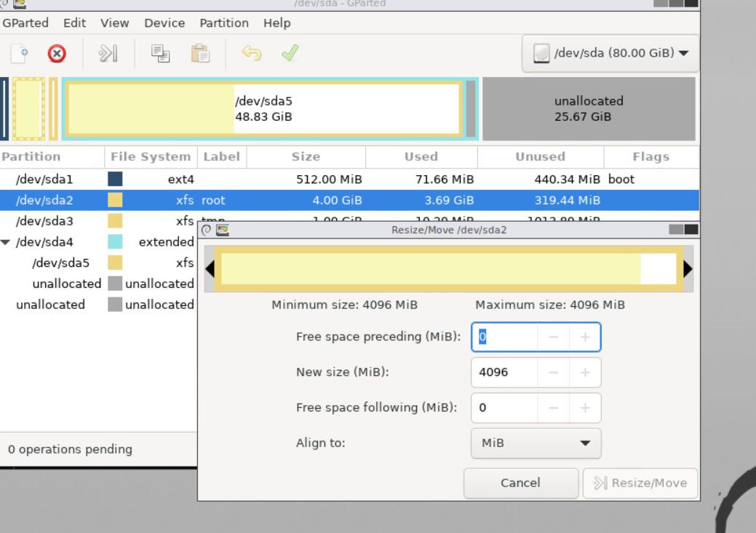Select the 25.67 GiB unallocated block in disk map
This screenshot has width=756, height=533.
pyautogui.click(x=589, y=109)
